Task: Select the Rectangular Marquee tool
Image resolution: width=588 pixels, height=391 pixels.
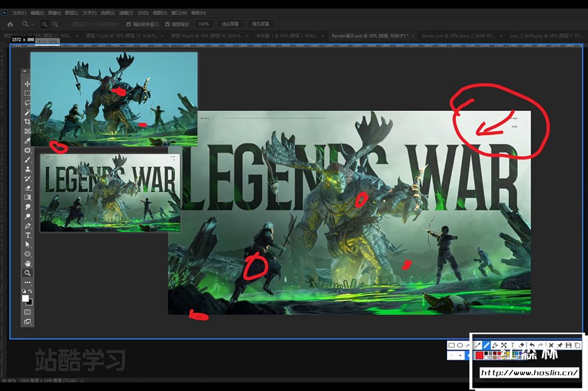Action: (x=28, y=93)
